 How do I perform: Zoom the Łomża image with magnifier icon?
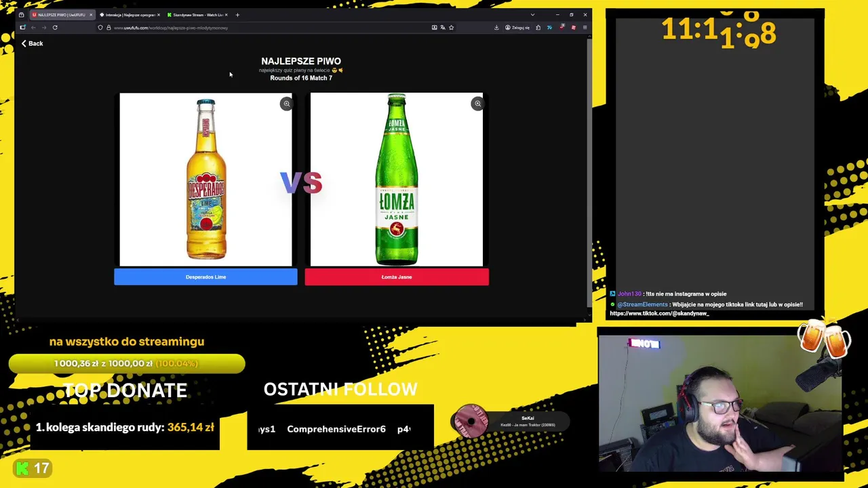pos(477,104)
